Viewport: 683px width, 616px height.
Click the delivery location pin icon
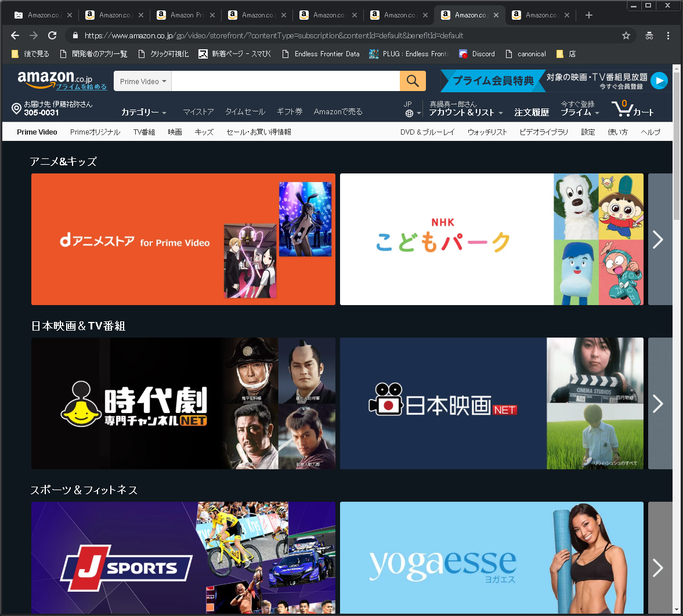click(x=16, y=108)
